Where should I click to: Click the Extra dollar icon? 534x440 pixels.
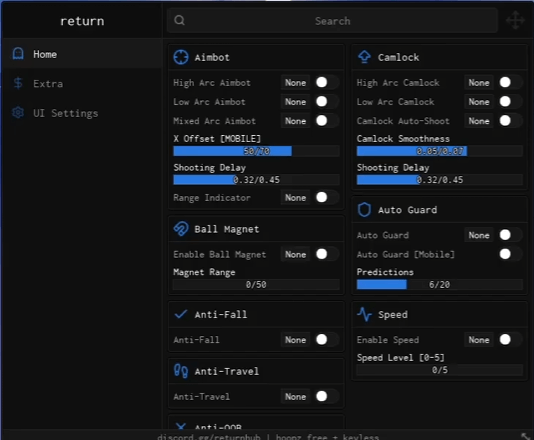pos(18,83)
